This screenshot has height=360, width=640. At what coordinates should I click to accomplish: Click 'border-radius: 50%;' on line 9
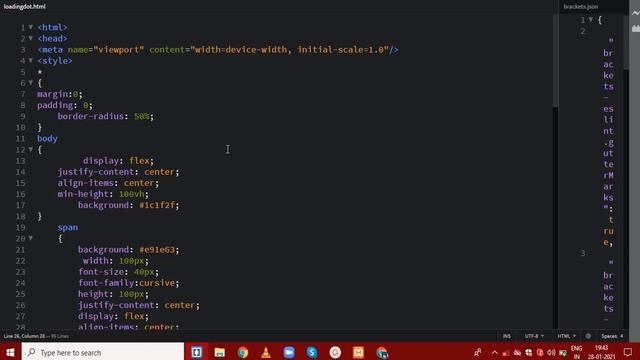pos(105,116)
